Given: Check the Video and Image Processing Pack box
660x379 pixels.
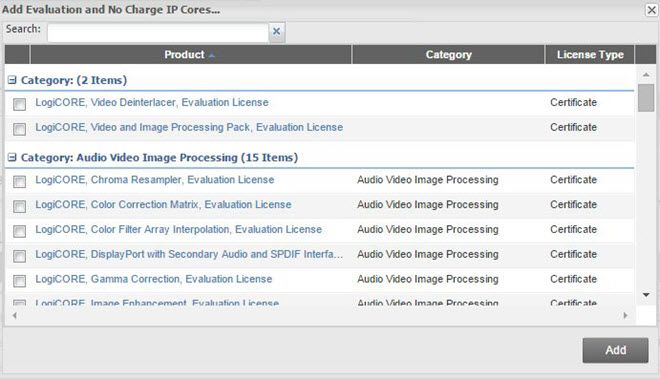Looking at the screenshot, I should tap(19, 129).
